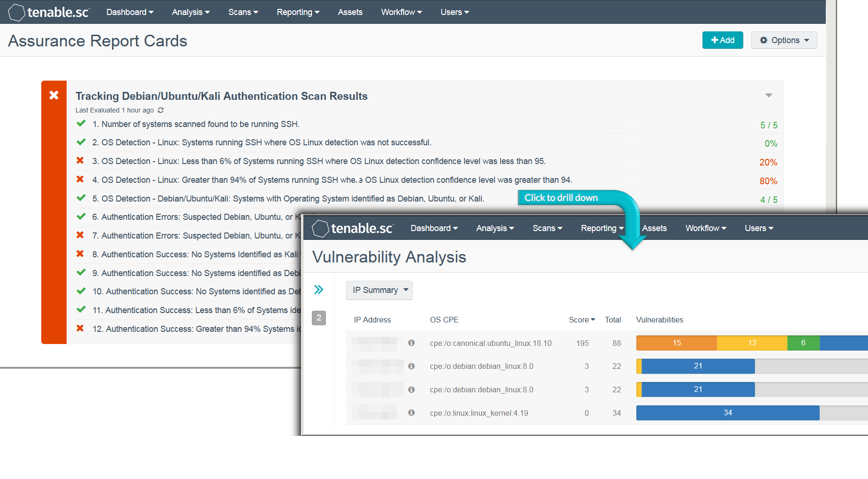Click the green check icon for policy 6
The image size is (868, 479).
81,216
